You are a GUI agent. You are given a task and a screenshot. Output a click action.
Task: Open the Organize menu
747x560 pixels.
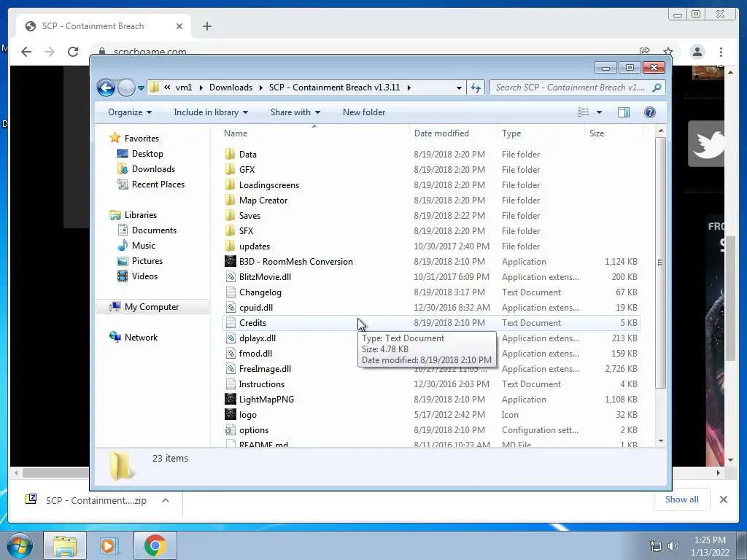pos(130,112)
